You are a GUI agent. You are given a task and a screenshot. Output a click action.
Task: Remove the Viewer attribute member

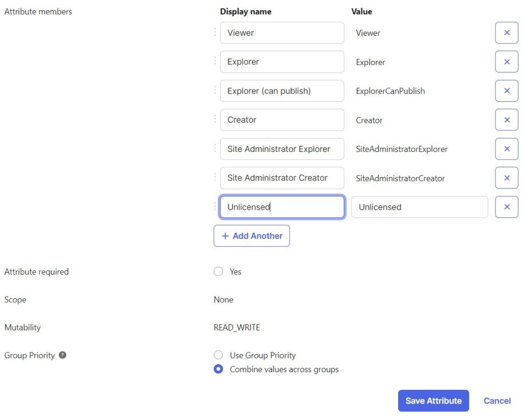point(506,33)
